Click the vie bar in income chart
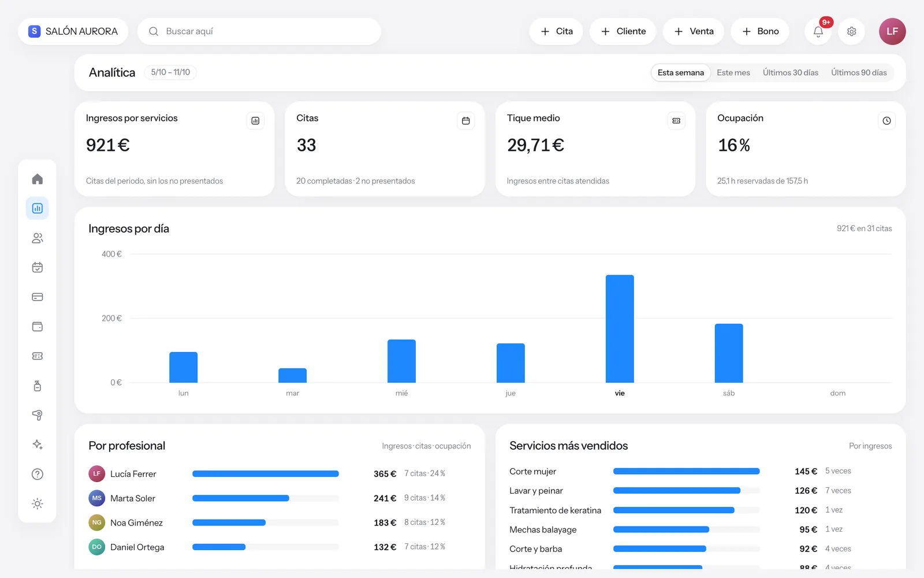This screenshot has height=578, width=924. [620, 329]
